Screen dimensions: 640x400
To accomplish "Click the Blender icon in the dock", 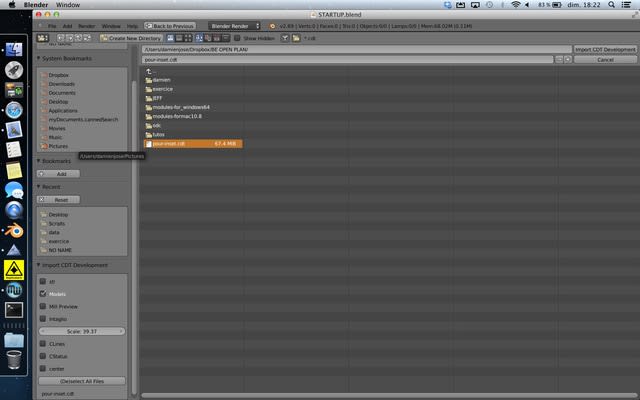I will (x=14, y=230).
